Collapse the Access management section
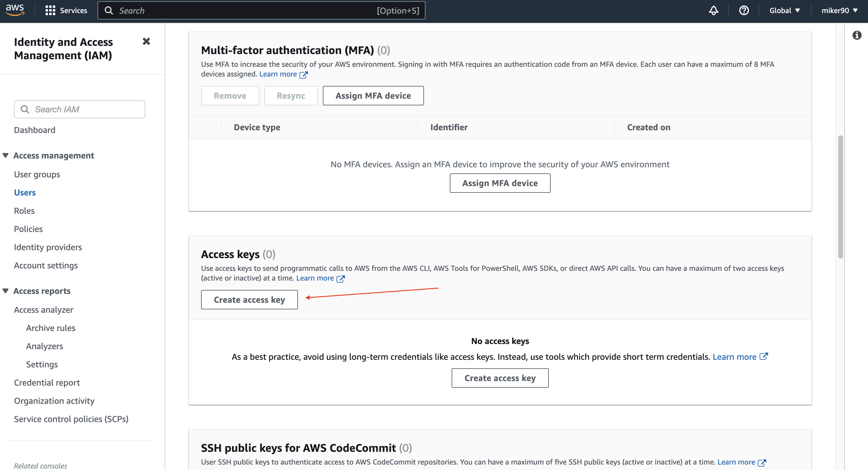Viewport: 868px width, 470px height. [x=6, y=155]
